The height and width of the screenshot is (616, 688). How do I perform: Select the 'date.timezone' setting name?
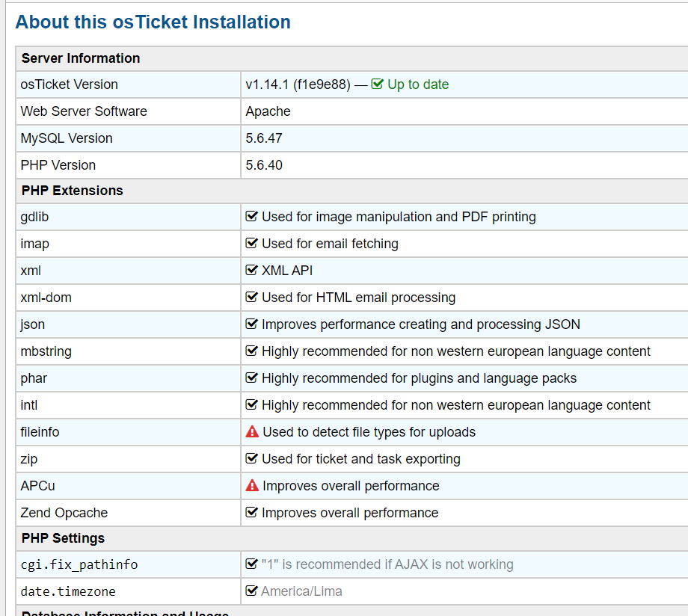click(68, 591)
